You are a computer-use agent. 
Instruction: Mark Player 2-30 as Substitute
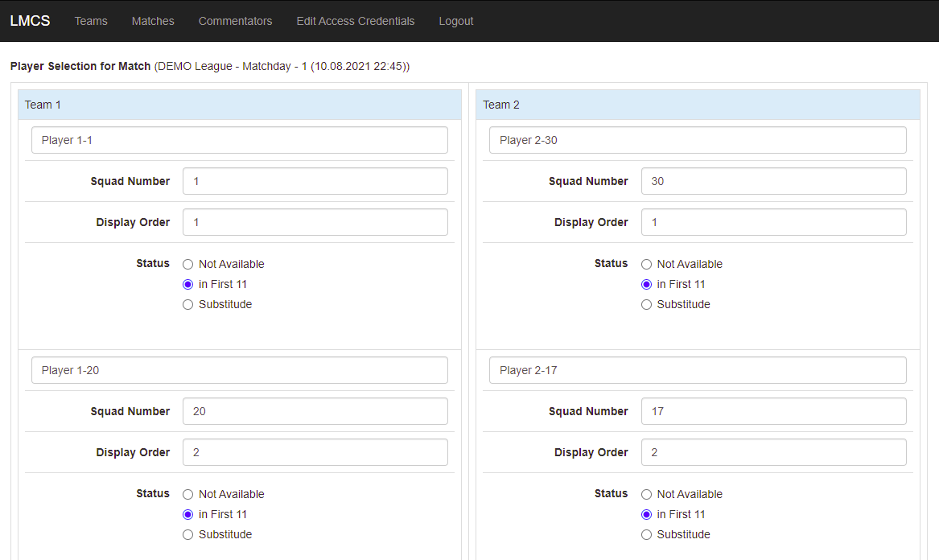[646, 304]
